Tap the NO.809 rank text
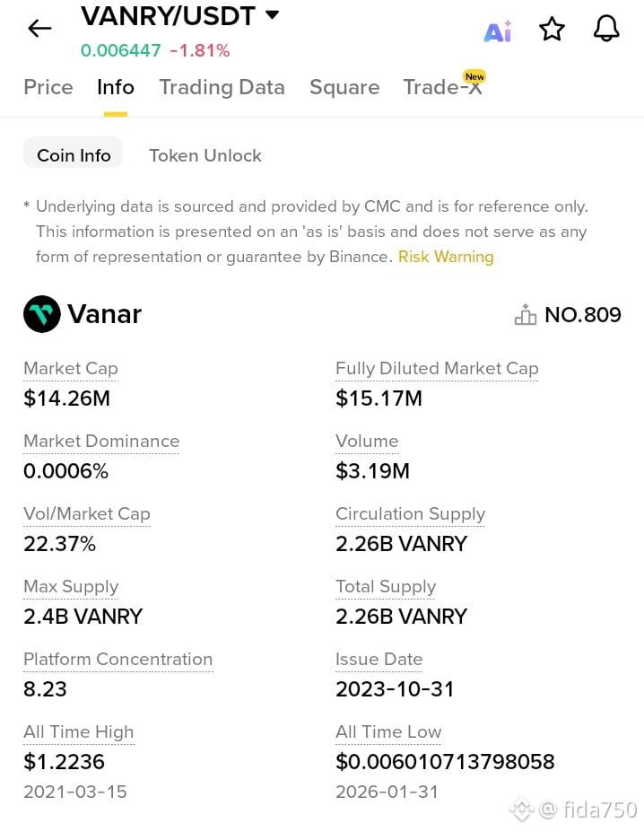This screenshot has height=832, width=644. point(583,315)
